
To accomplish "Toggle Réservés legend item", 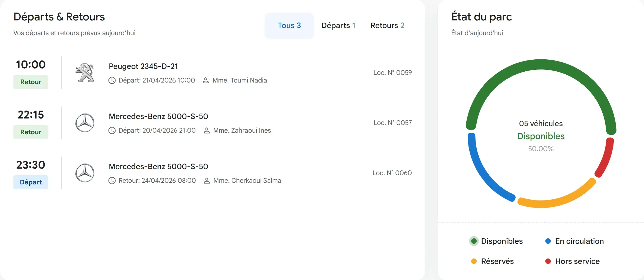I will (x=492, y=261).
